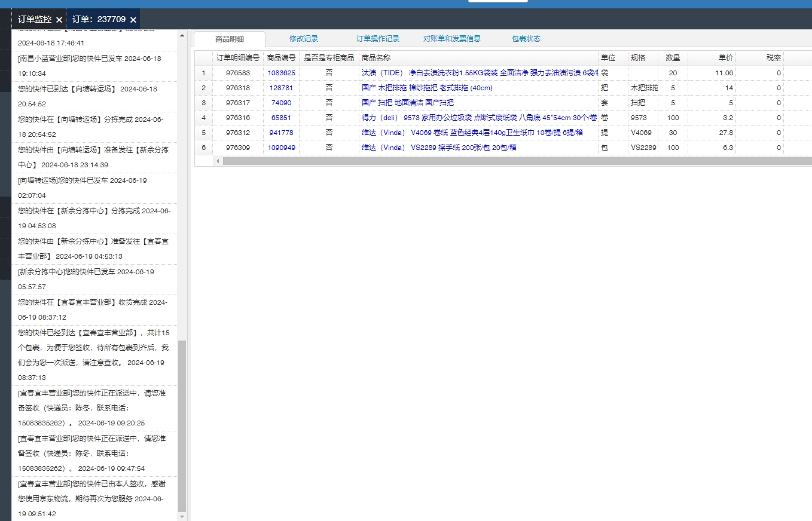Image resolution: width=812 pixels, height=521 pixels.
Task: Click the 商品名称 column header
Action: coord(478,58)
